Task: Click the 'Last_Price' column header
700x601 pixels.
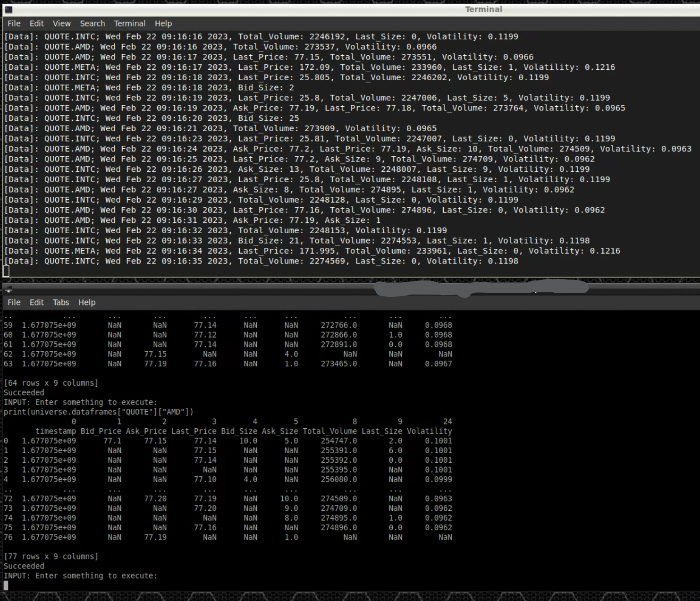Action: 194,432
